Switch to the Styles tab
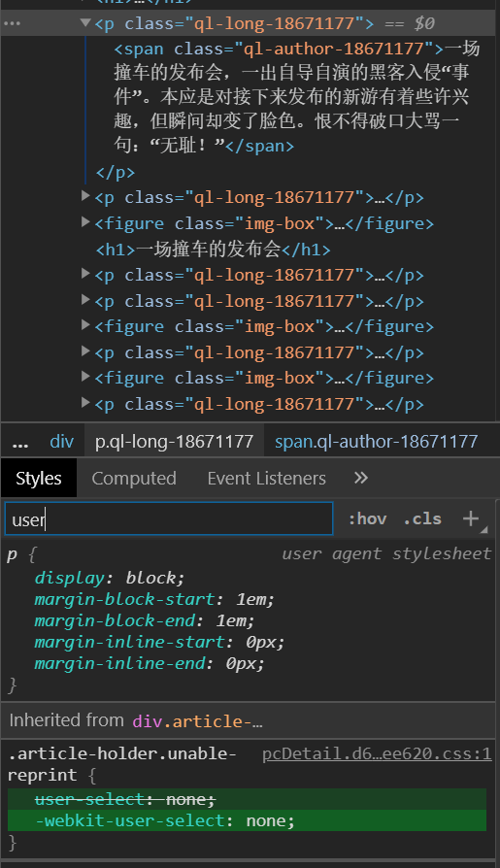This screenshot has width=500, height=868. 38,479
